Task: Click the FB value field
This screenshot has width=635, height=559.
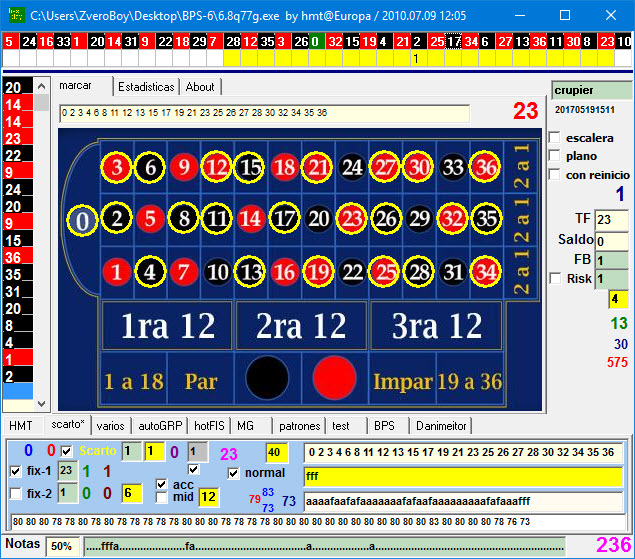Action: tap(612, 260)
